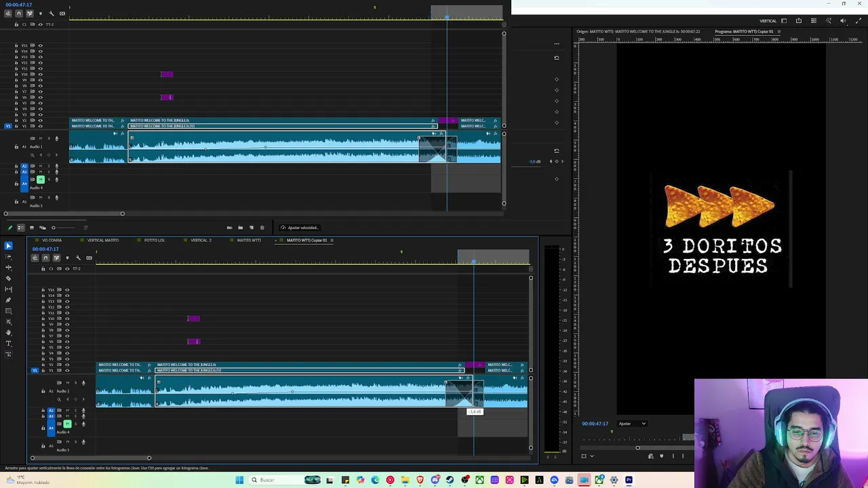Viewport: 868px width, 488px height.
Task: Switch to the MATITO WTT) sequence tab
Action: pyautogui.click(x=249, y=240)
